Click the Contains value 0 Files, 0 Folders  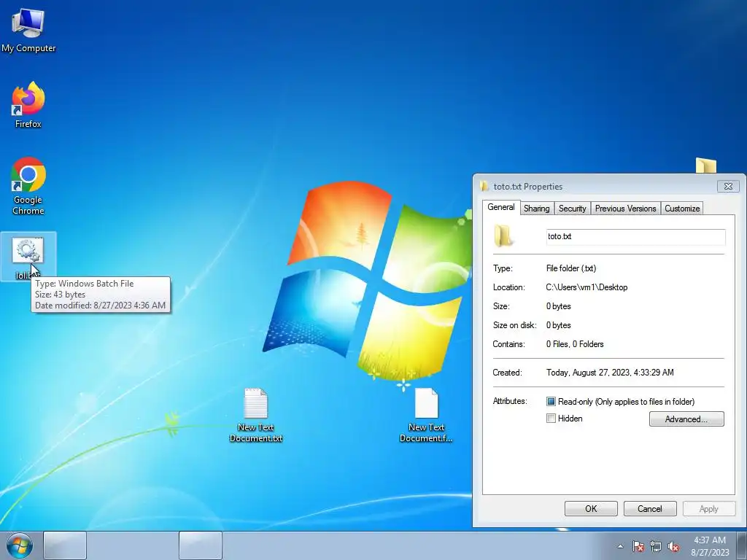click(x=575, y=344)
